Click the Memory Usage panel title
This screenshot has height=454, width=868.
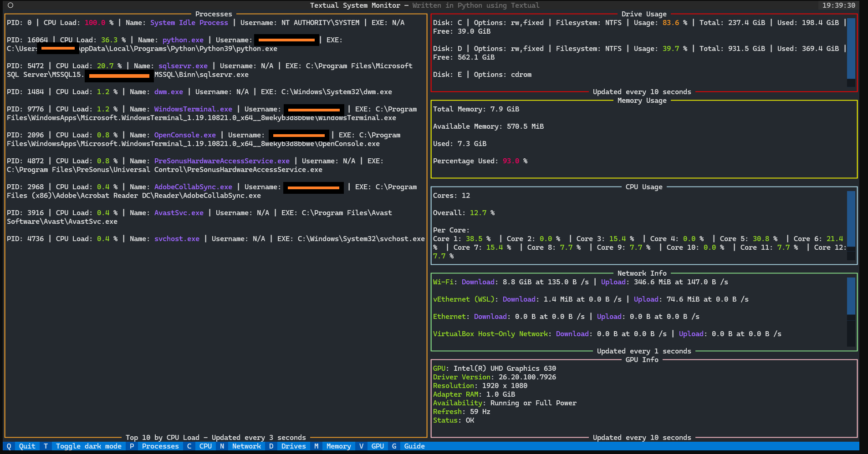point(642,101)
